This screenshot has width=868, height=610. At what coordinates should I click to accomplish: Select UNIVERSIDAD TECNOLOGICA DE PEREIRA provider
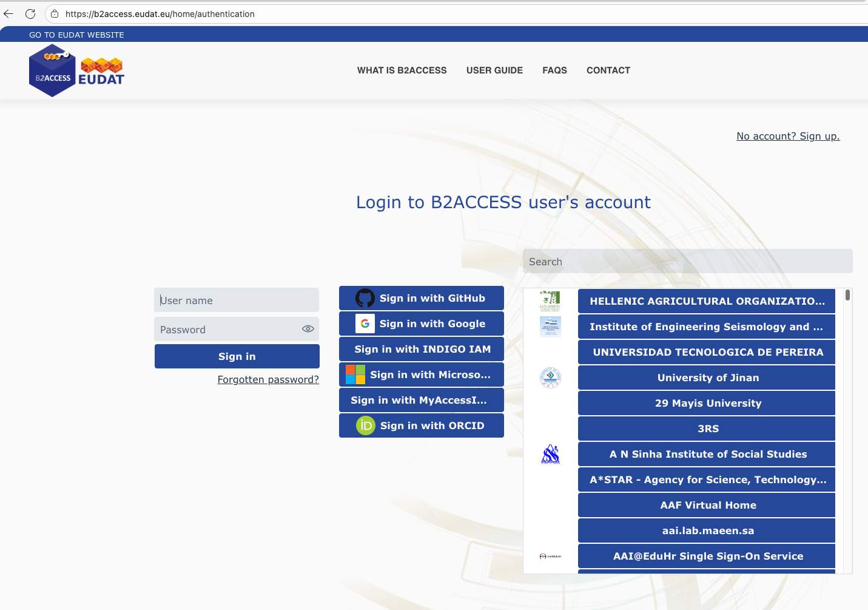(707, 352)
